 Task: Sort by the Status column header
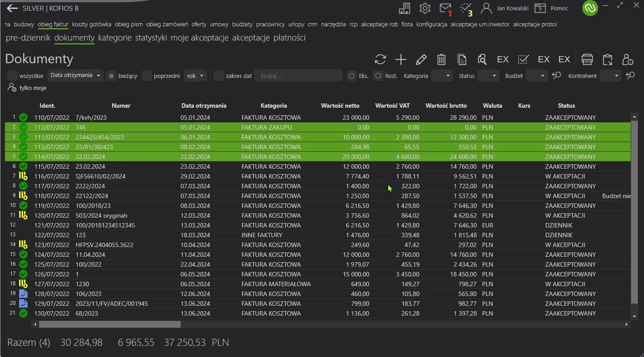[566, 105]
